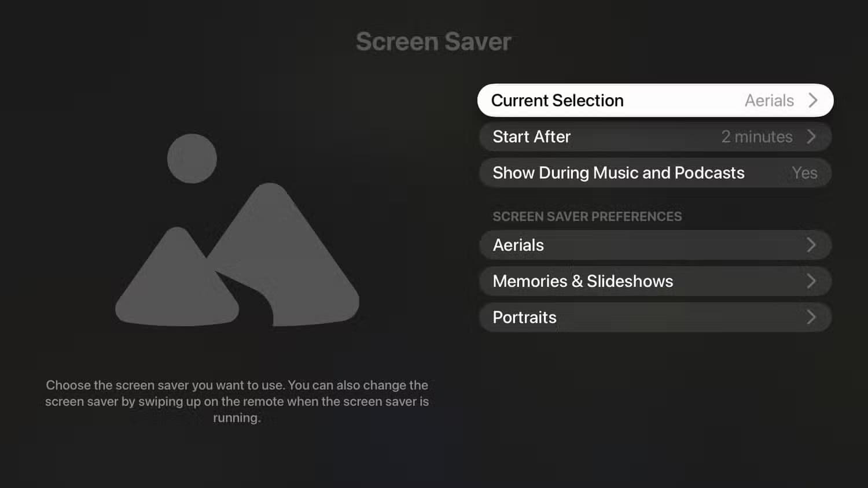This screenshot has width=868, height=488.
Task: Click chevron next to 2 minutes
Action: tap(811, 137)
